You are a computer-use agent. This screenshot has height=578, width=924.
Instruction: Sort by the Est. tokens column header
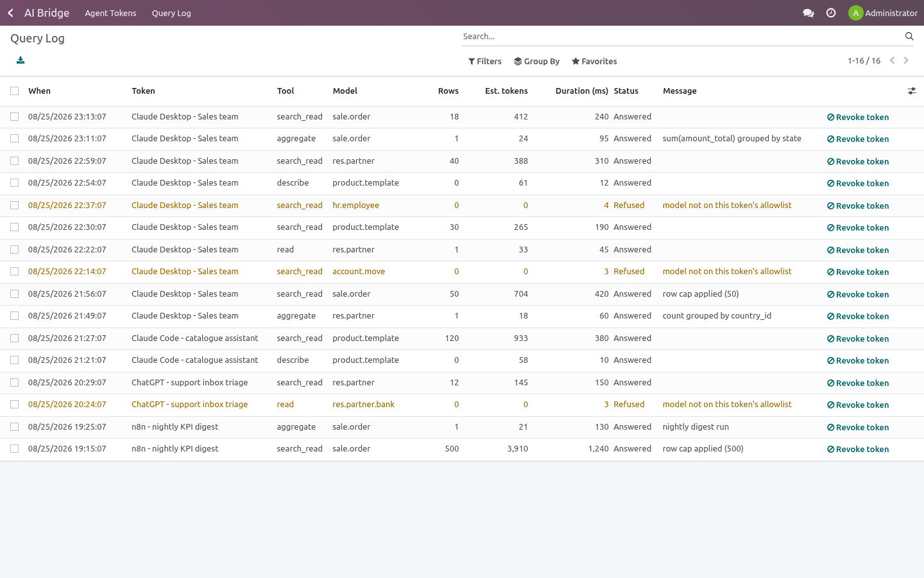point(506,91)
